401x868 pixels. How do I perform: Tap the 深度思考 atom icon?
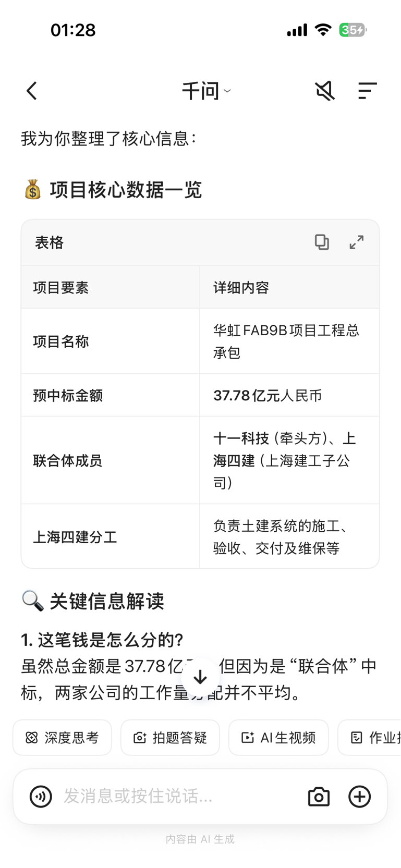click(x=32, y=737)
